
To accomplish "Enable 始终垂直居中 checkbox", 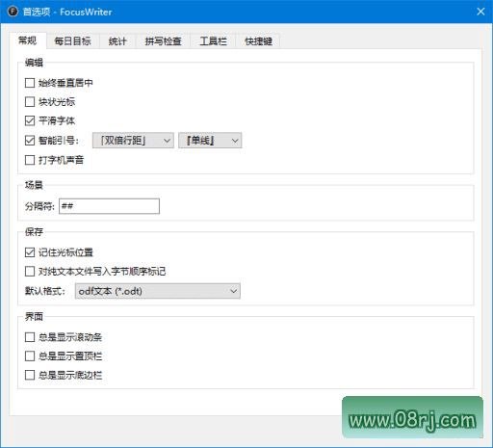I will pos(30,83).
